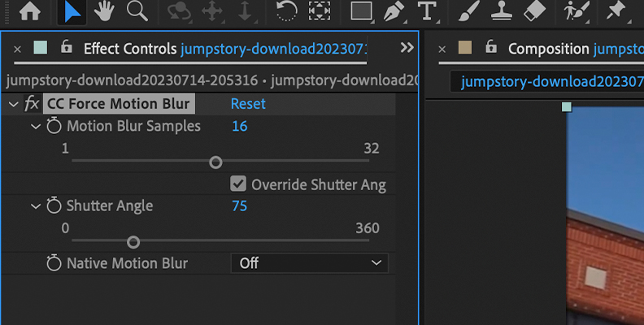Uncheck Override Shutter Angle checkbox
Image resolution: width=644 pixels, height=325 pixels.
pos(238,184)
